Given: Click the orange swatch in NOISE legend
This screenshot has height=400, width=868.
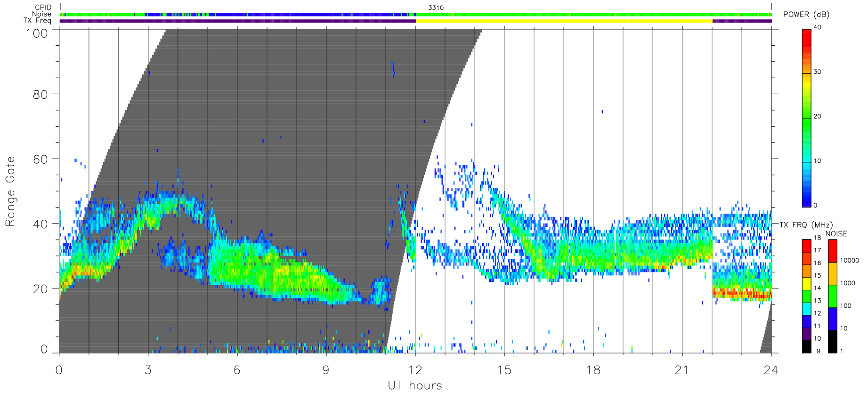Looking at the screenshot, I should (x=833, y=274).
